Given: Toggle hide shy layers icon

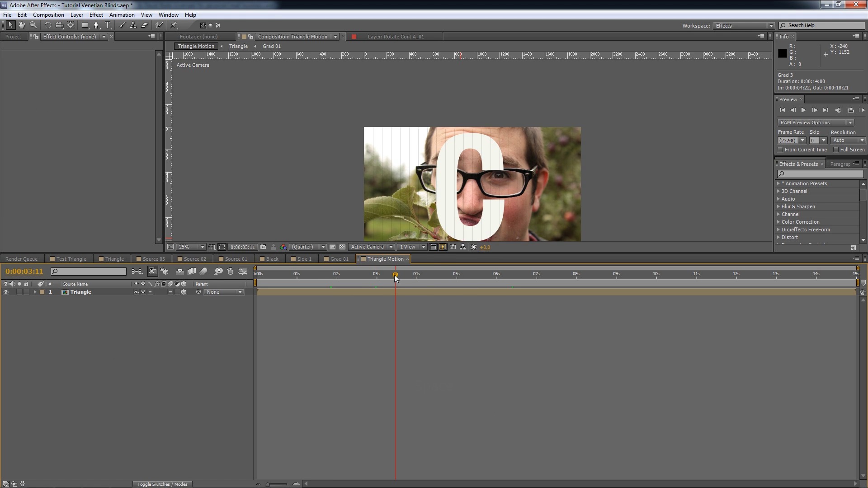Looking at the screenshot, I should pos(179,272).
